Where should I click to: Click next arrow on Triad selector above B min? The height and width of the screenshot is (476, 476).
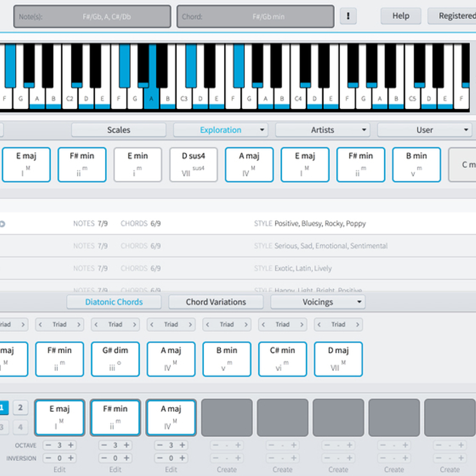click(246, 325)
